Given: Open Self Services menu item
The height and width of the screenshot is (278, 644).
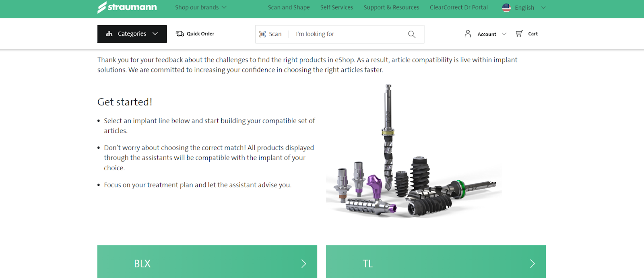Looking at the screenshot, I should [336, 7].
